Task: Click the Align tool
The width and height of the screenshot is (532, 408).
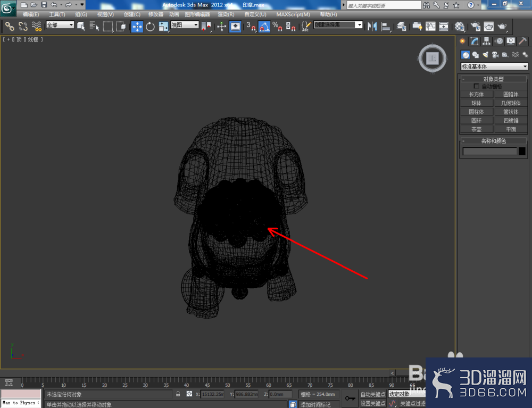Action: point(386,26)
